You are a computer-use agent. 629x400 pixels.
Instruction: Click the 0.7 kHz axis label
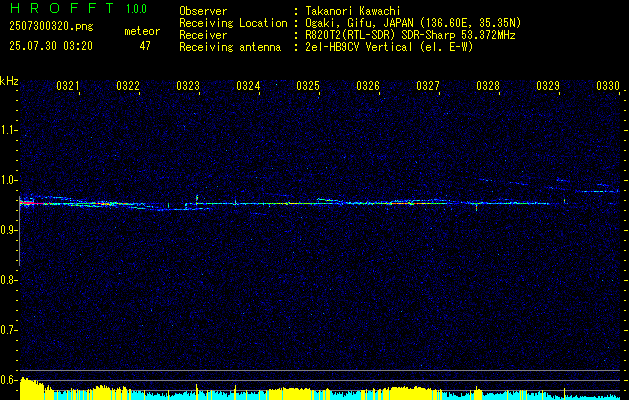click(8, 330)
